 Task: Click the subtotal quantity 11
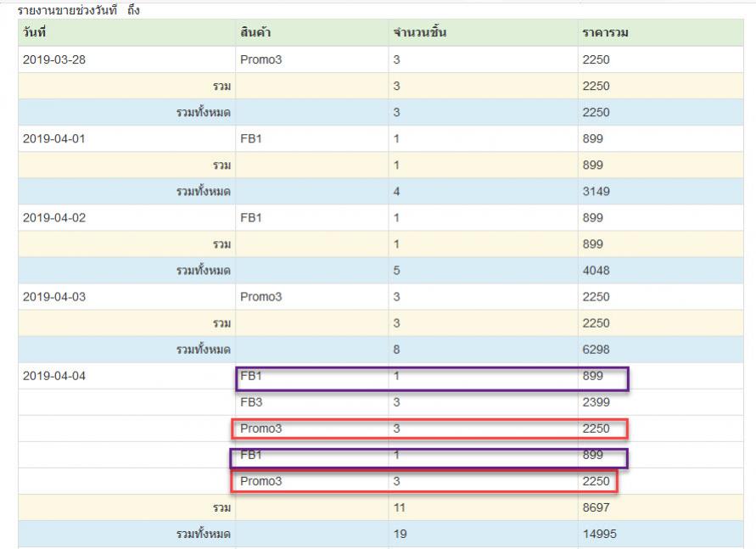point(400,507)
